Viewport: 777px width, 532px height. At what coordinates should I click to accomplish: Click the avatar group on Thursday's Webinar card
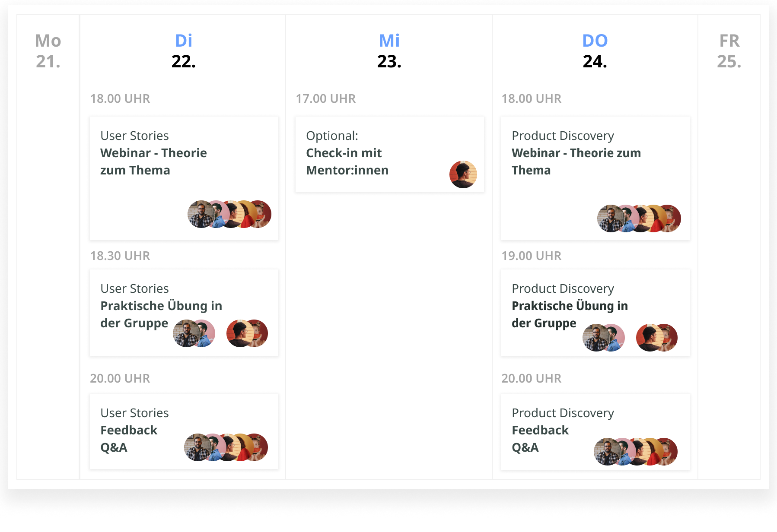pyautogui.click(x=639, y=218)
